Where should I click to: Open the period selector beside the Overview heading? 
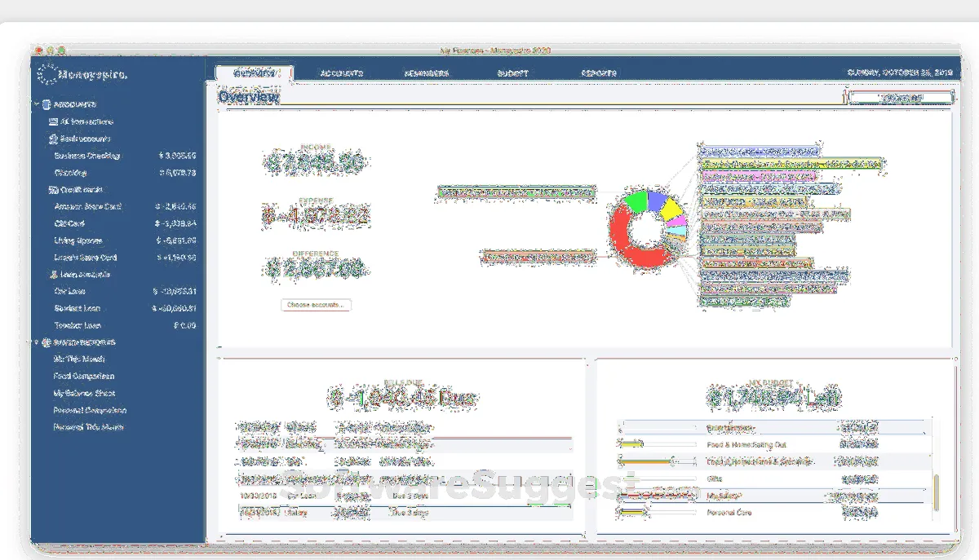point(901,98)
